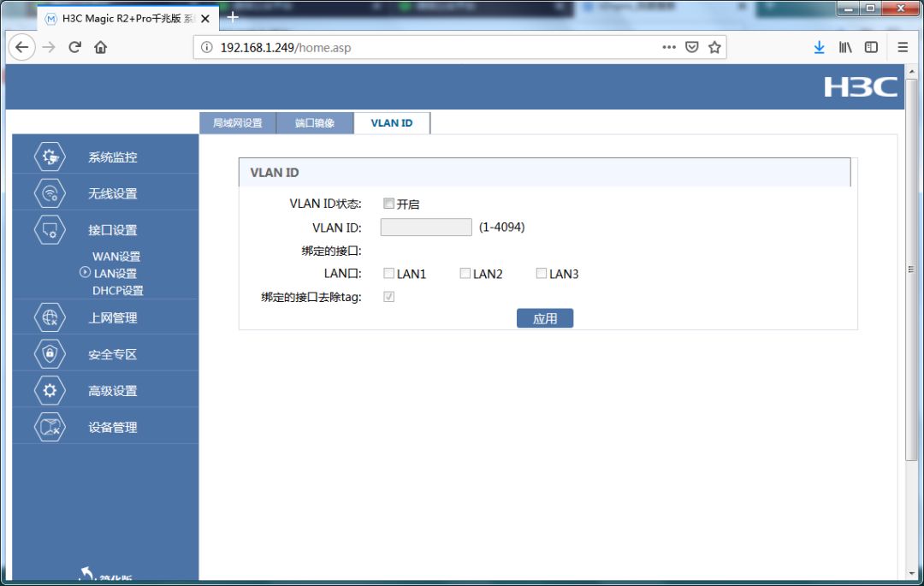Reload the router page

pyautogui.click(x=74, y=47)
